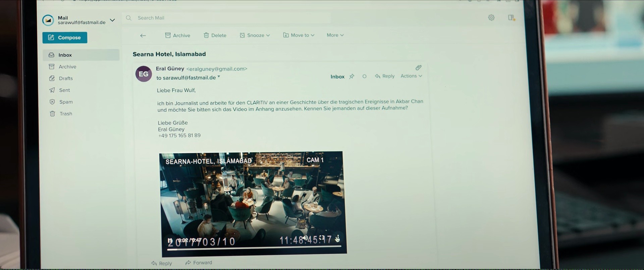This screenshot has height=270, width=644.
Task: Click Reply at the message bottom
Action: click(x=161, y=263)
